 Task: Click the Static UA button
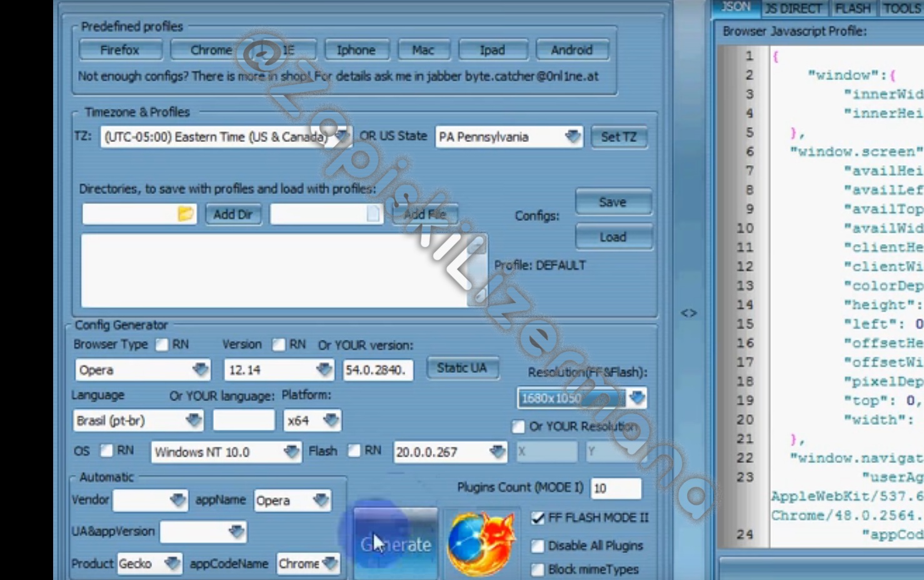462,368
